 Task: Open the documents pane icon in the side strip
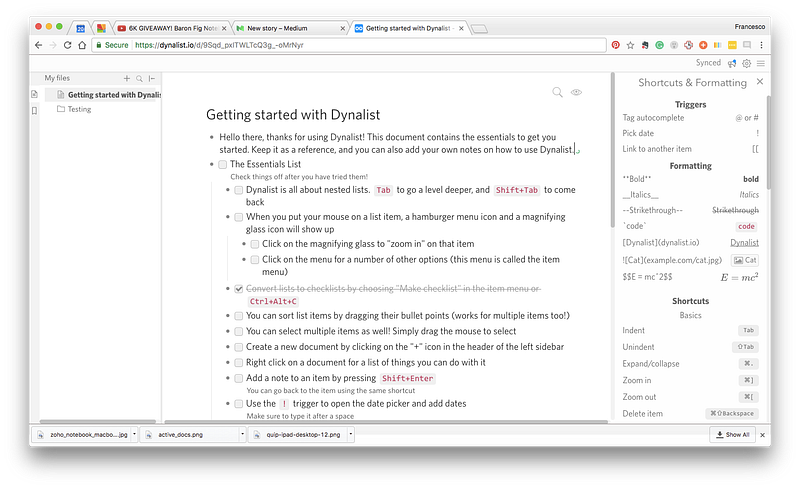(34, 94)
